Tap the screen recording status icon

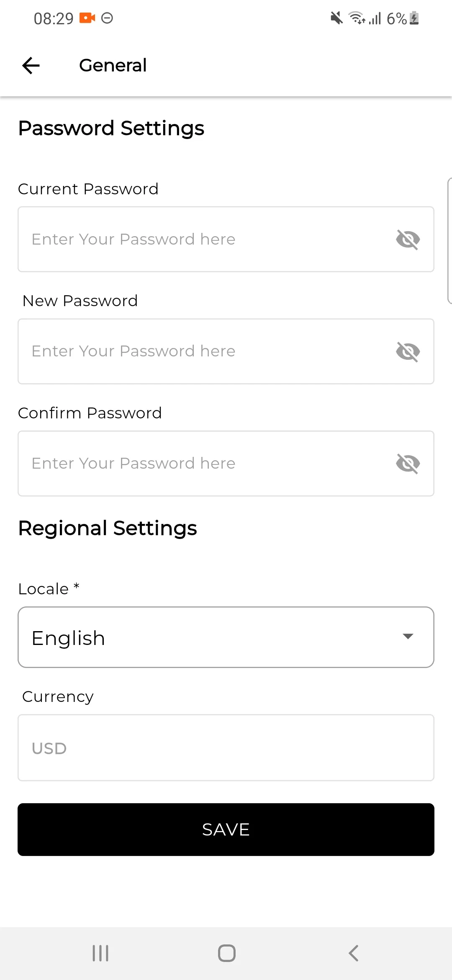87,18
